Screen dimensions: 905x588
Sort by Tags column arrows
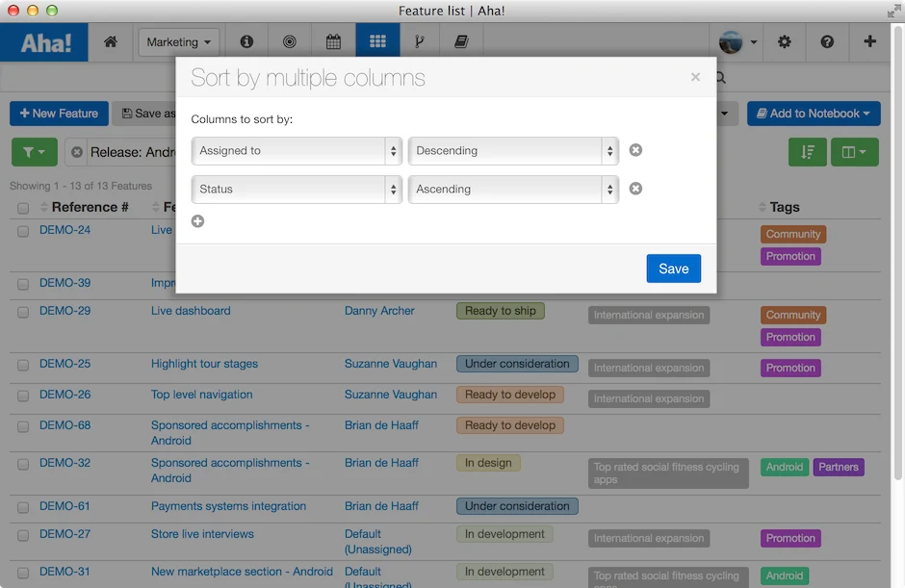tap(762, 207)
